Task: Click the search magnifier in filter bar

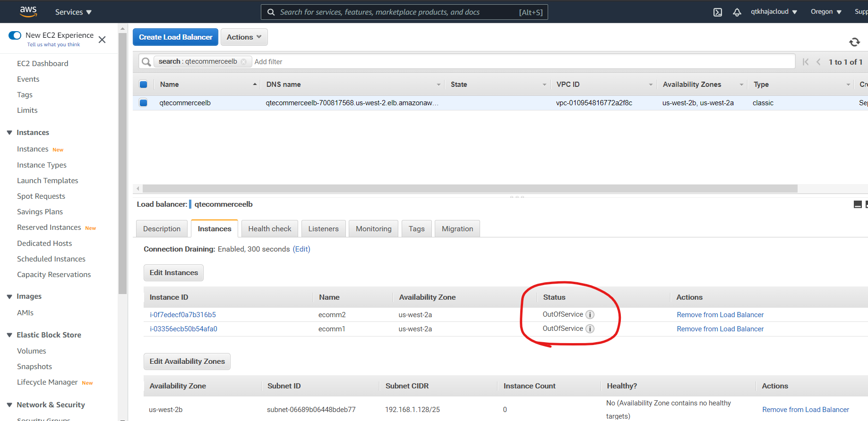Action: click(146, 62)
